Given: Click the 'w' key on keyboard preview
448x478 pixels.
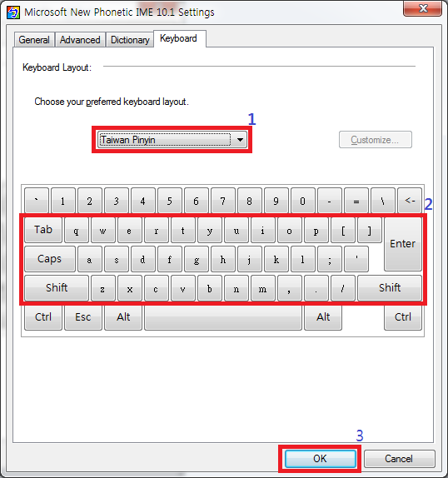Looking at the screenshot, I should pos(103,230).
